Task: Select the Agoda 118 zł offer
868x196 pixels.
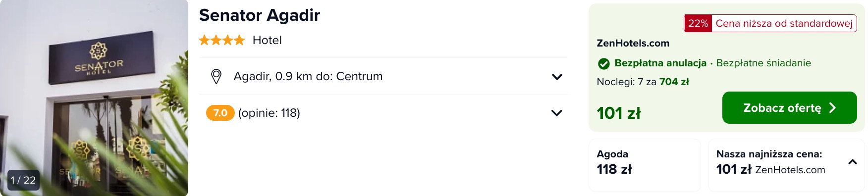Action: [x=645, y=165]
